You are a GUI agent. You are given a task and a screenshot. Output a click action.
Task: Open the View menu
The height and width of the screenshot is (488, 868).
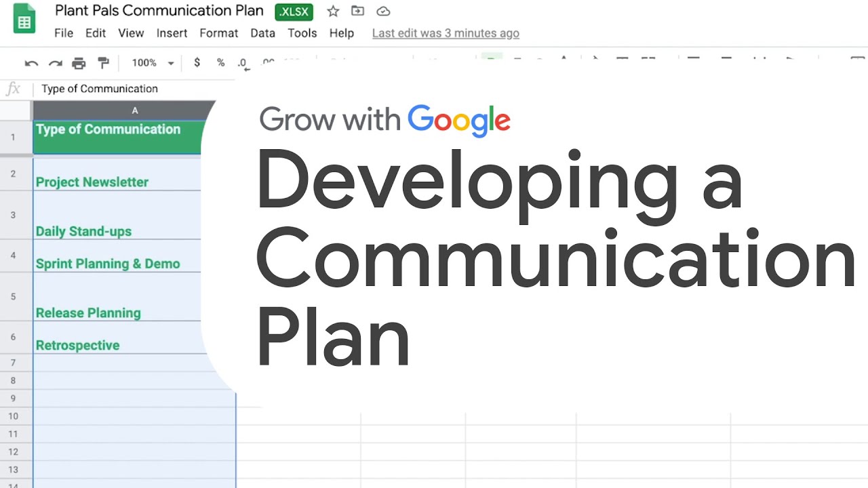131,33
